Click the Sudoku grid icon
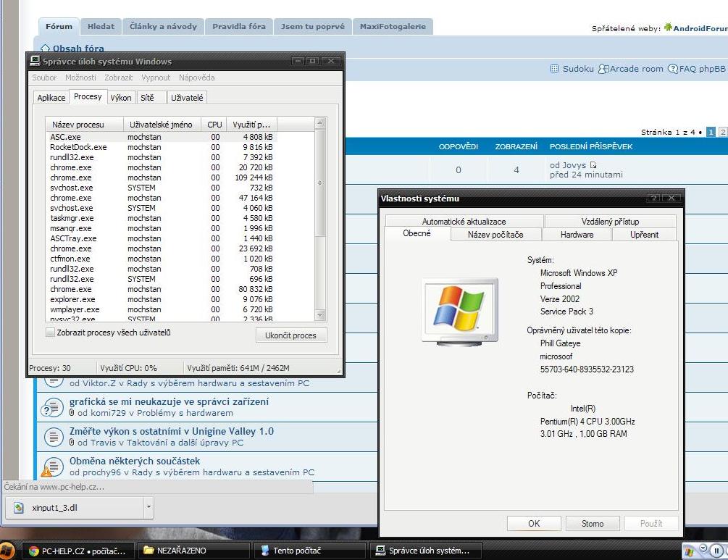 (555, 69)
